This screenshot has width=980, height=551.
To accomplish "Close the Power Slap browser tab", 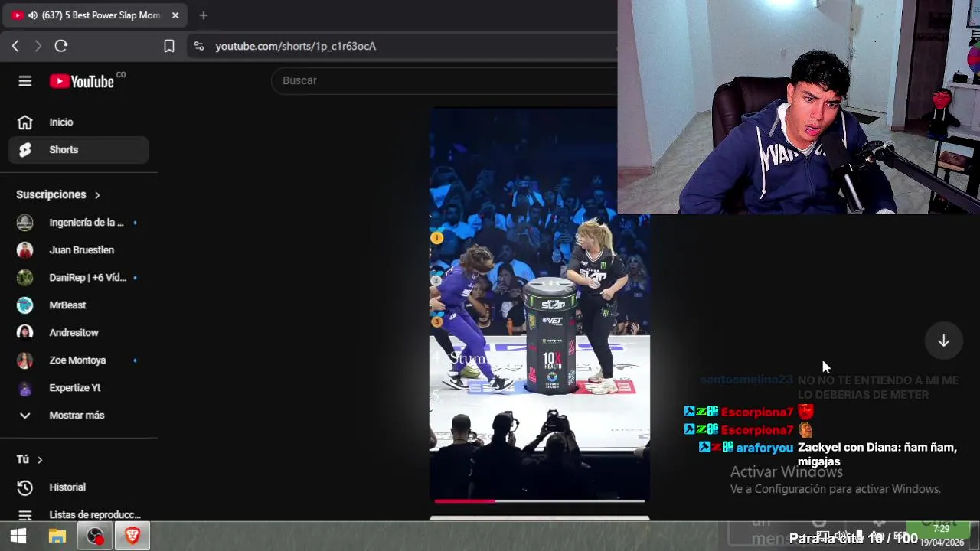I will pyautogui.click(x=176, y=15).
